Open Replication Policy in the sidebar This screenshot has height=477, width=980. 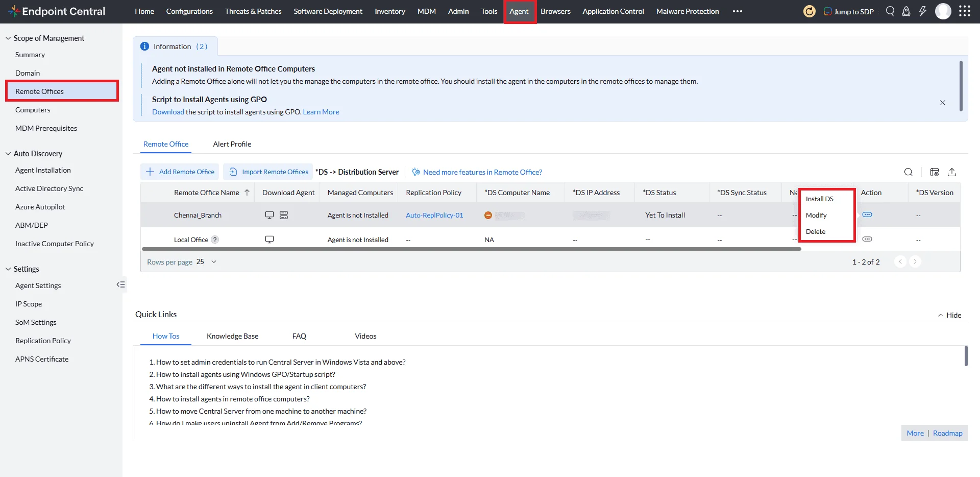(43, 341)
